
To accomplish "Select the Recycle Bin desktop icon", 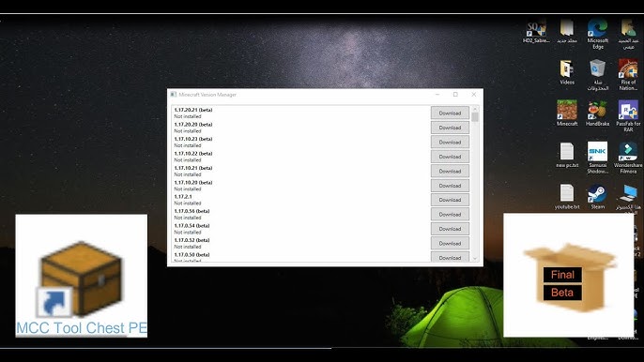I will tap(598, 75).
